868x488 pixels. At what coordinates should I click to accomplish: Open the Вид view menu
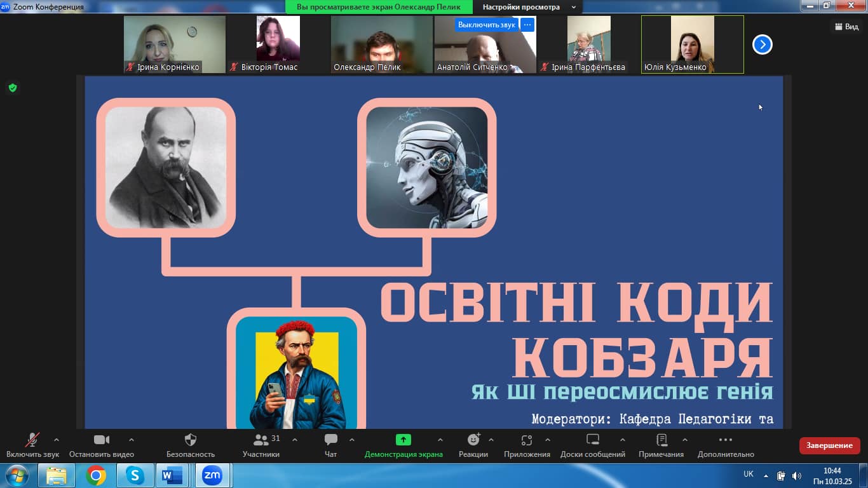click(846, 27)
